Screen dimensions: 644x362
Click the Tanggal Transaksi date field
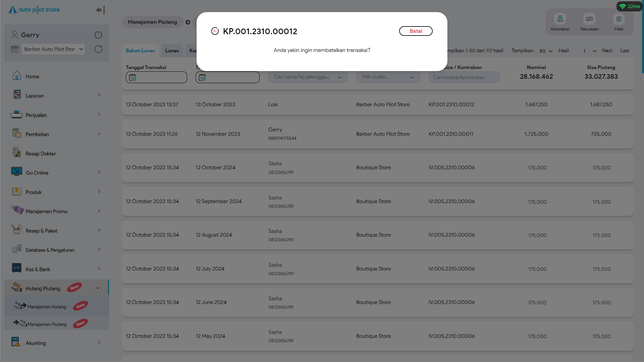tap(156, 77)
